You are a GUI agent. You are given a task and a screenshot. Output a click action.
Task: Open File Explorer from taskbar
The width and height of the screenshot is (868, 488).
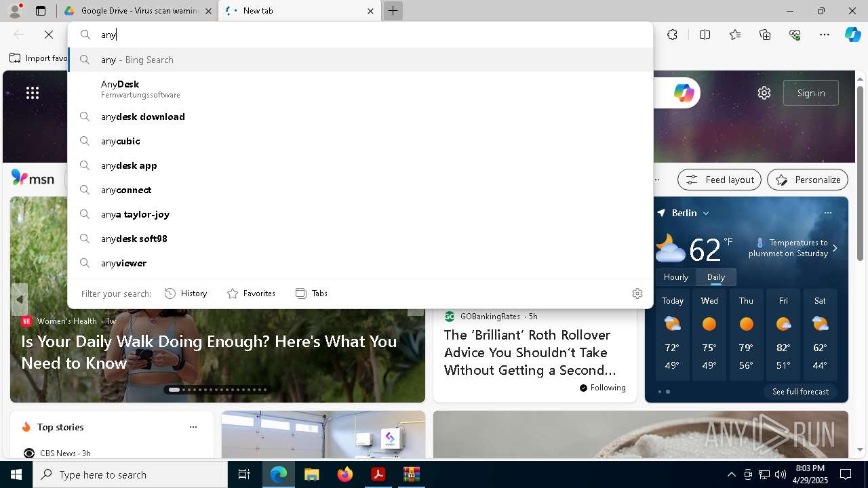pos(311,474)
